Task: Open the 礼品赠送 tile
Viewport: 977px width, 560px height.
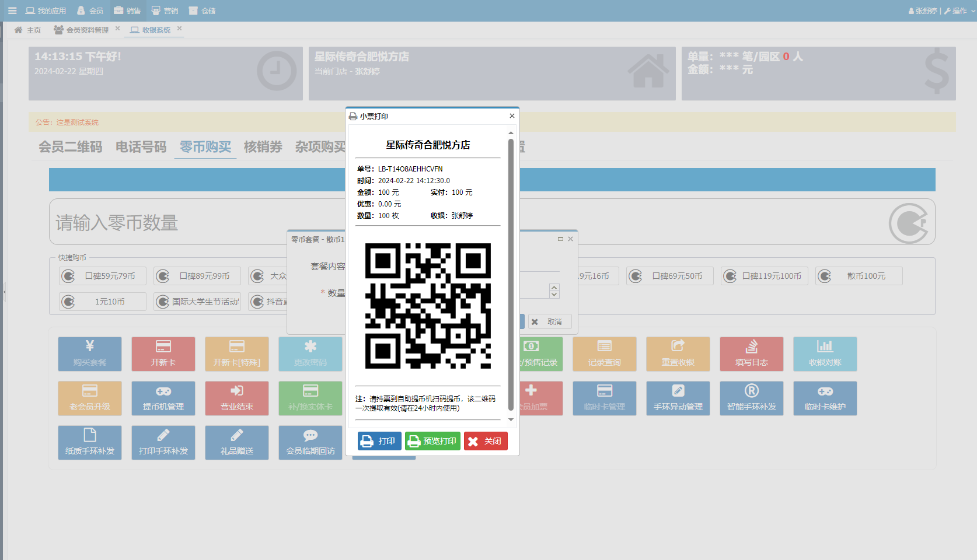Action: pos(237,443)
